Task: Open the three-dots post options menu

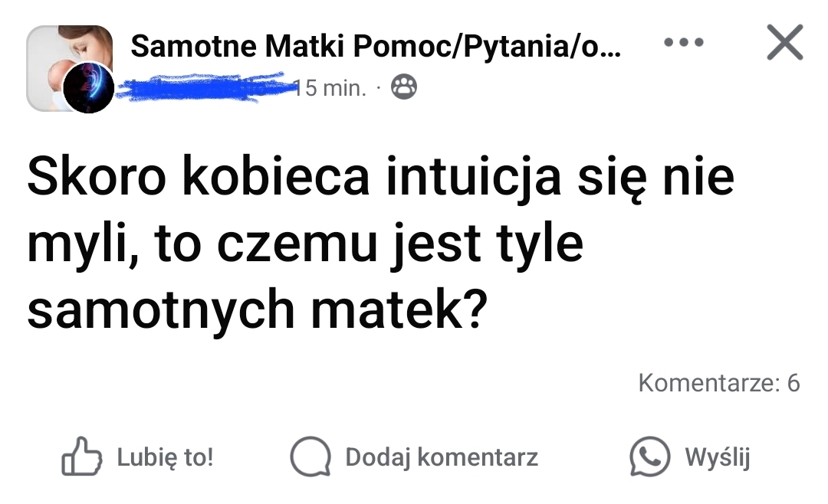Action: coord(684,43)
